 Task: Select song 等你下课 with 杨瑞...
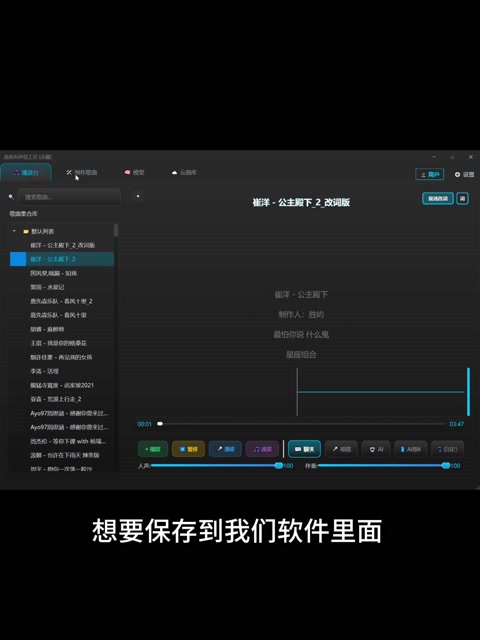coord(68,441)
